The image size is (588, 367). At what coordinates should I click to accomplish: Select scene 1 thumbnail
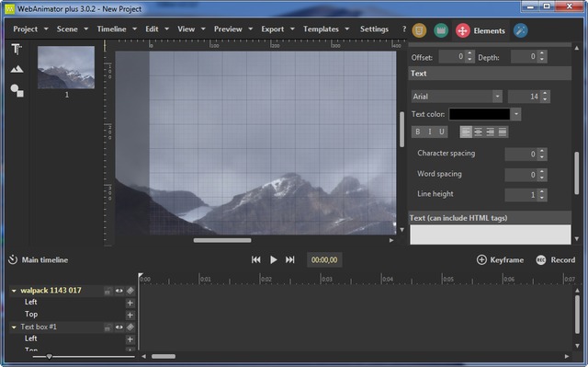click(66, 67)
